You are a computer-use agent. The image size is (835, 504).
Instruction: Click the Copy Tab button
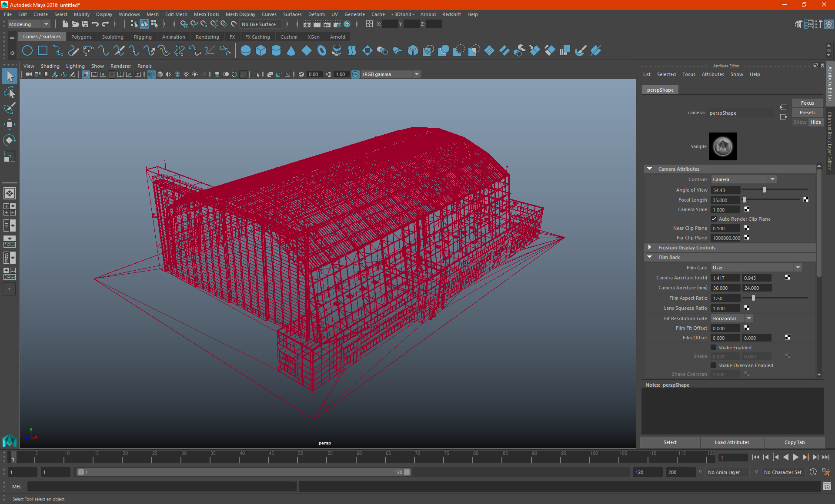(x=795, y=442)
